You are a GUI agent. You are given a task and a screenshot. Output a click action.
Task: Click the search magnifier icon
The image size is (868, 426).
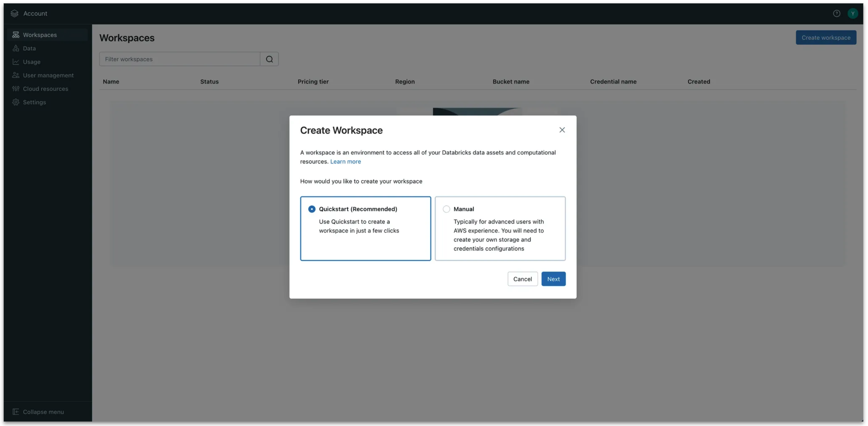coord(269,59)
